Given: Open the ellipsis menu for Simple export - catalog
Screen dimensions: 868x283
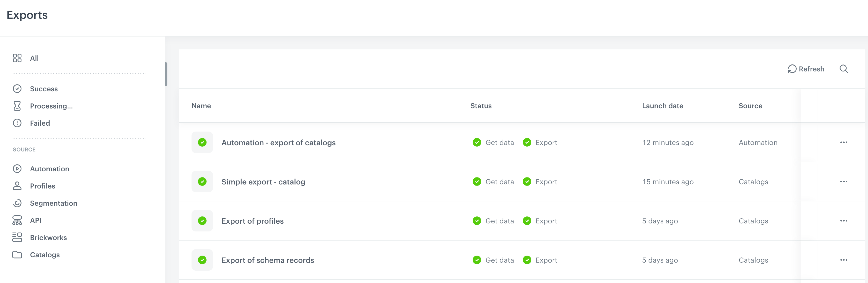Looking at the screenshot, I should (x=844, y=182).
